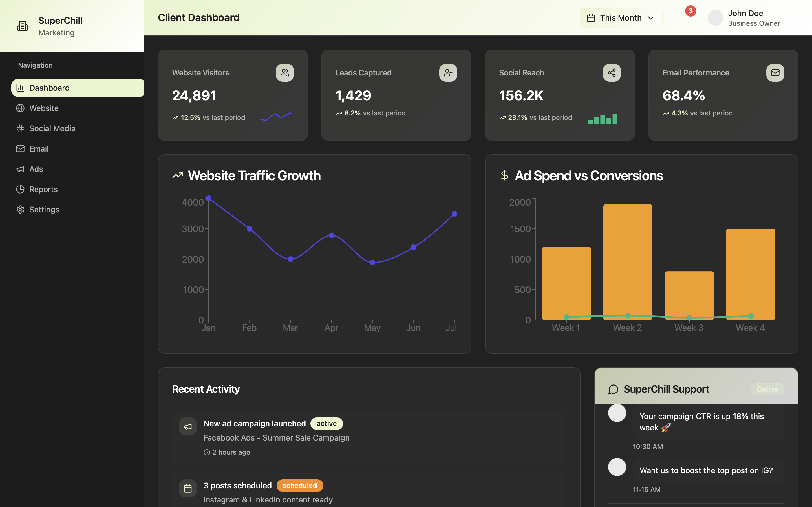Click the notification bell icon
The height and width of the screenshot is (507, 812).
pyautogui.click(x=683, y=18)
